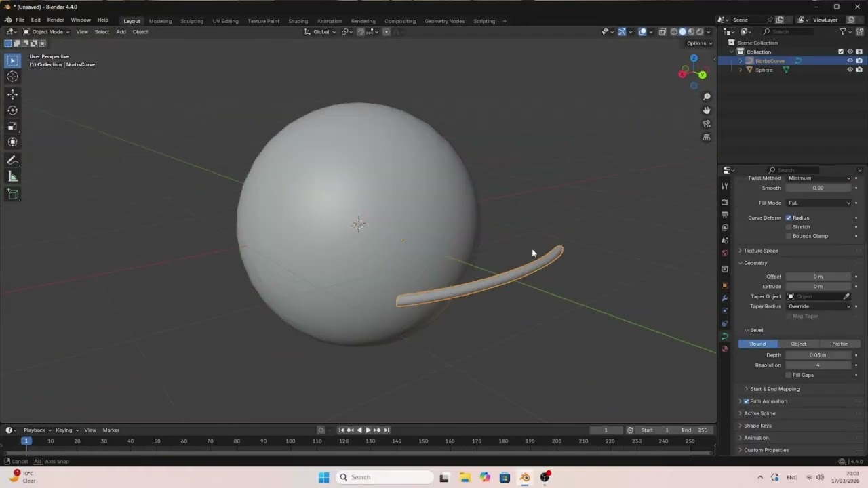Select the Profile bevel mode button

pos(840,344)
